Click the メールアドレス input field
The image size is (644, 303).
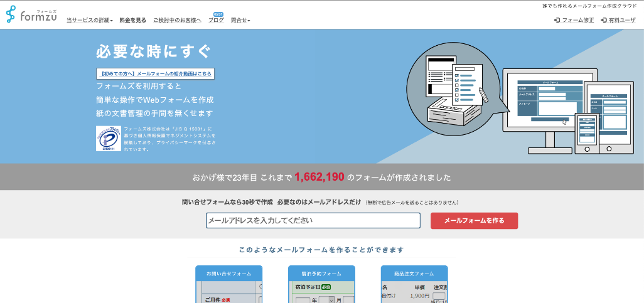pos(313,220)
